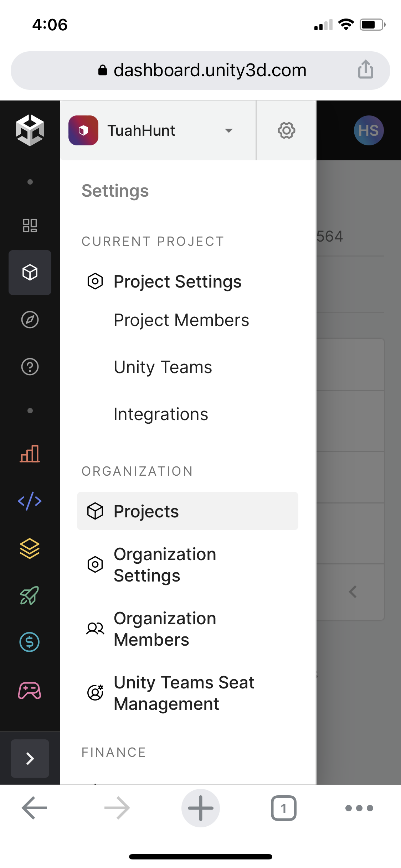Click the gear settings button
This screenshot has width=401, height=868.
pos(286,130)
